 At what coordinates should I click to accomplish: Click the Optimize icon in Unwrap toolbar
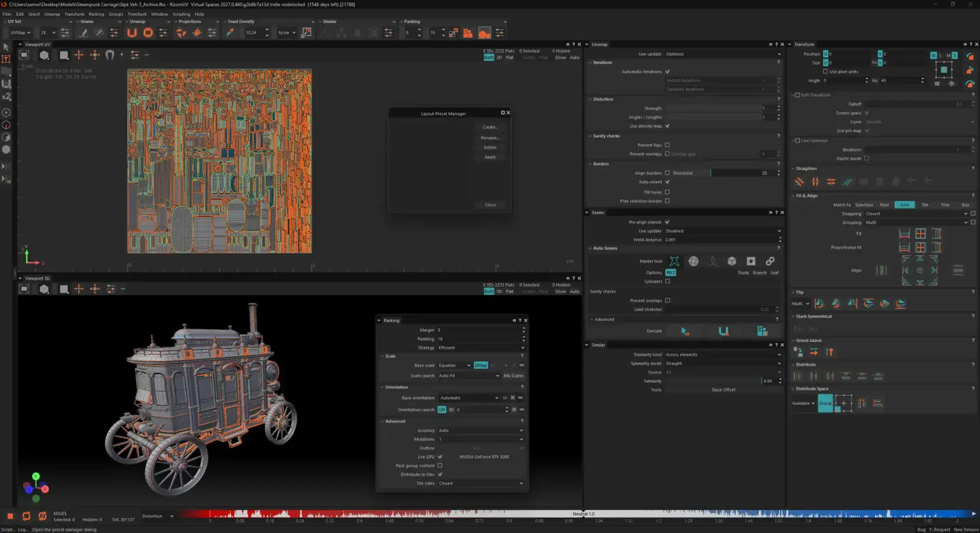(x=148, y=33)
